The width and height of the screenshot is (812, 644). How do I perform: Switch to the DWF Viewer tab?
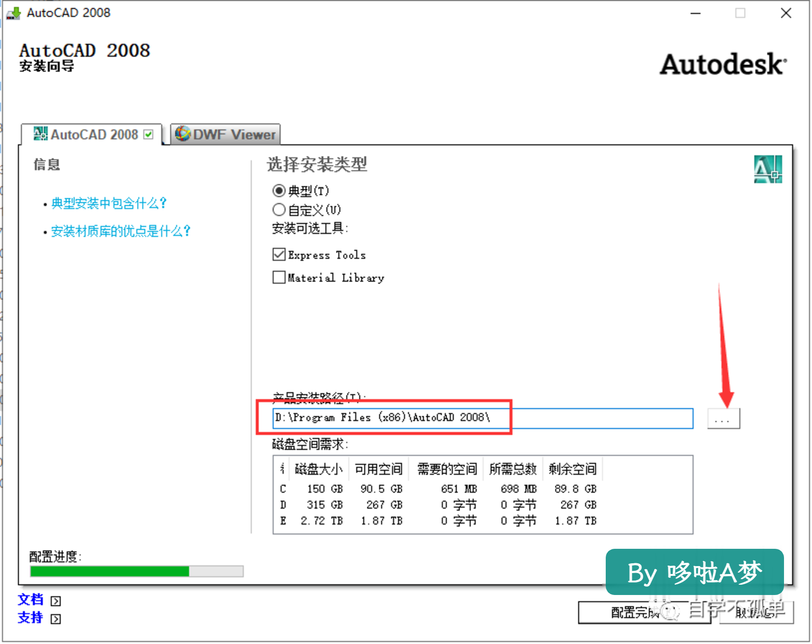click(x=225, y=134)
